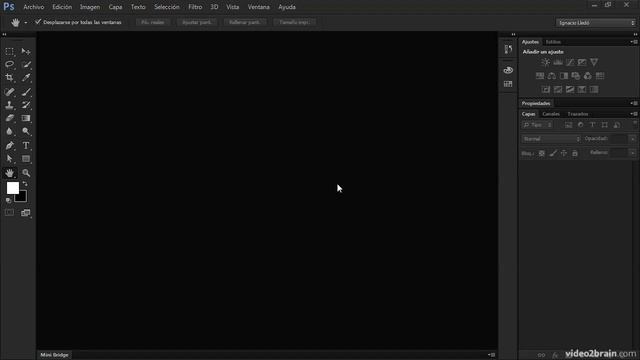640x360 pixels.
Task: Open the Archivo menu
Action: point(33,7)
